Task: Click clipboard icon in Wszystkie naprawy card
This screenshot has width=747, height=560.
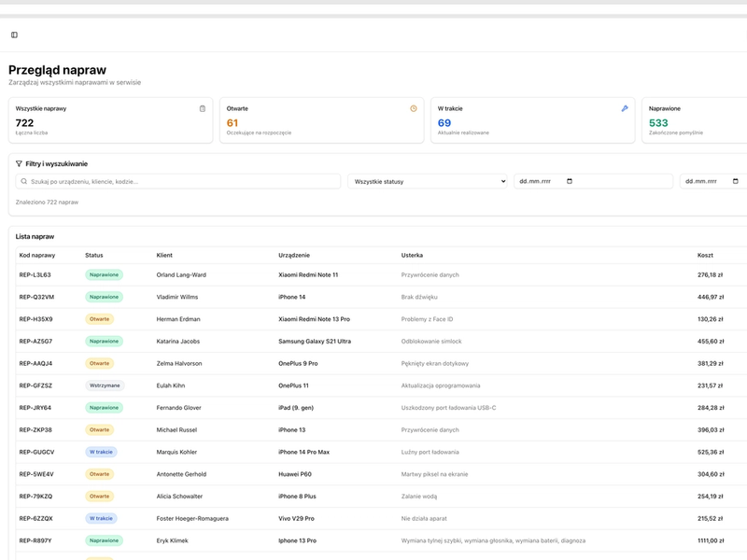Action: click(203, 108)
